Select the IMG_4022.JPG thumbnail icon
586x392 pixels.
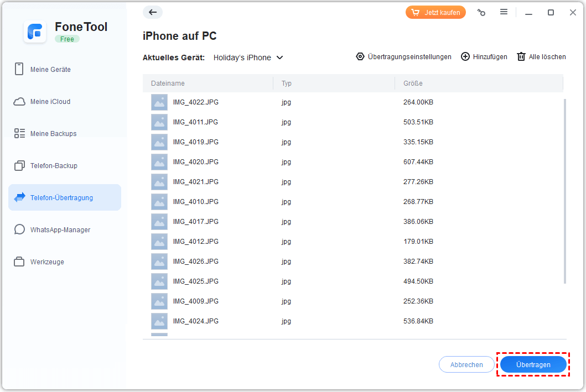coord(159,102)
